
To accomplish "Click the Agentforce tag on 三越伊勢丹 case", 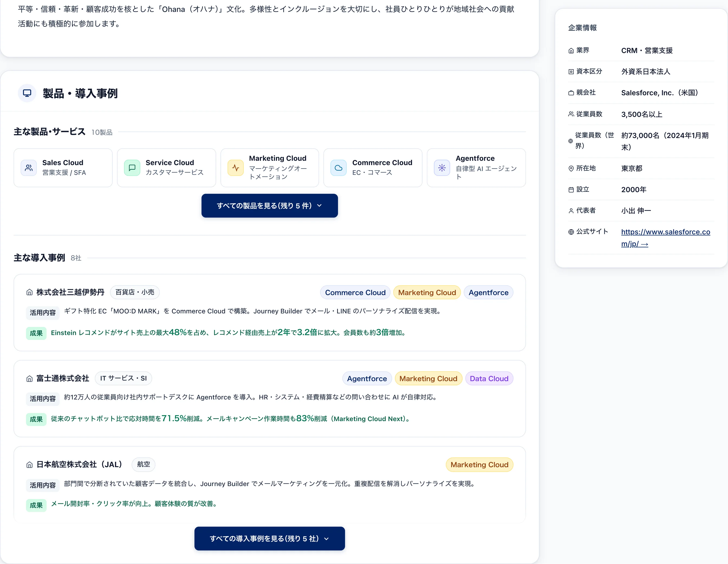I will click(x=488, y=293).
